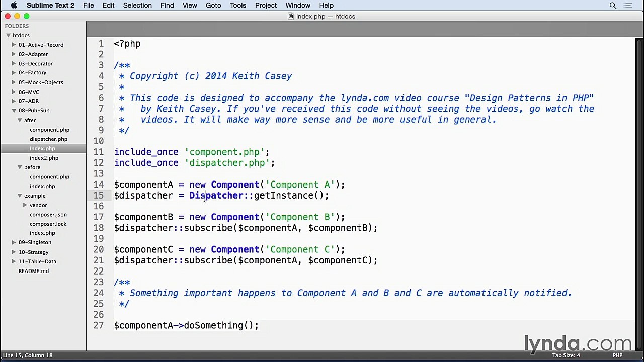Expand the 09-Singleton folder arrow
The height and width of the screenshot is (362, 644).
coord(14,242)
